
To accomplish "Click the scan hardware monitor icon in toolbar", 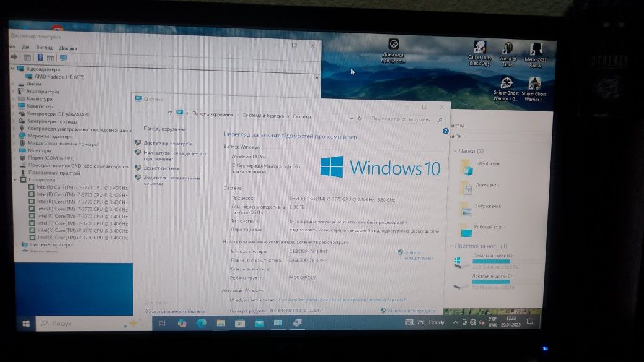I will coord(63,58).
